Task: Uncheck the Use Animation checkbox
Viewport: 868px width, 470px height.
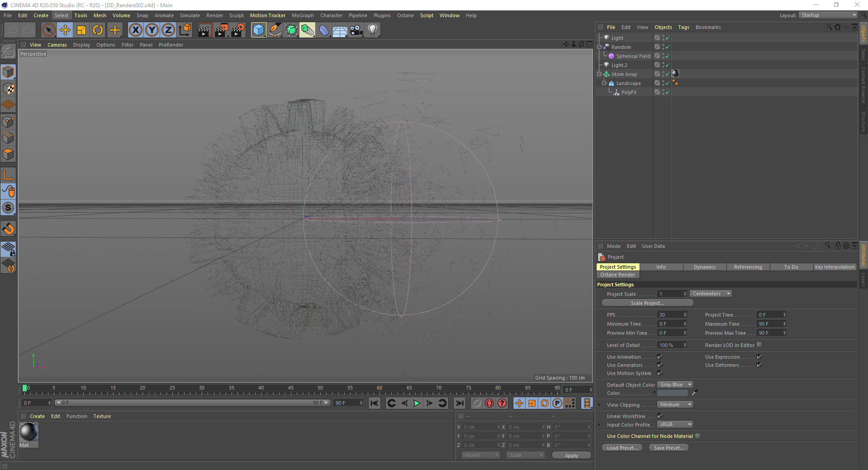Action: point(659,357)
